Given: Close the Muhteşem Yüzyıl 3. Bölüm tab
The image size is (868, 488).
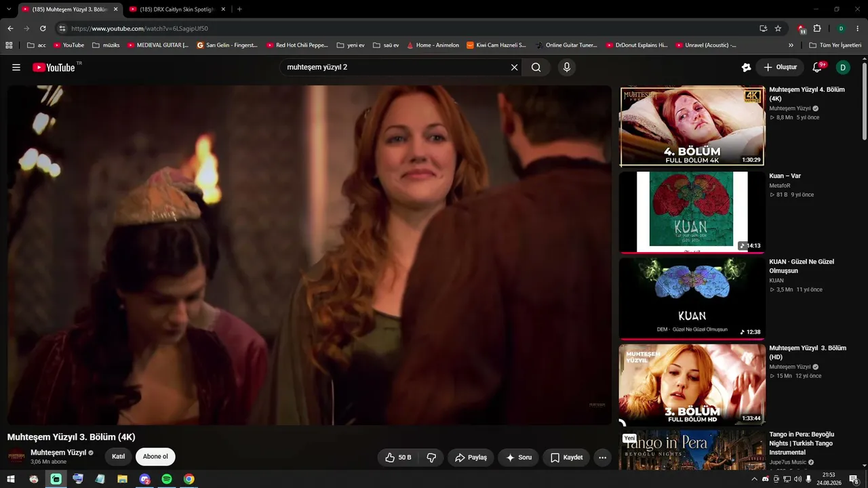Looking at the screenshot, I should pos(115,9).
